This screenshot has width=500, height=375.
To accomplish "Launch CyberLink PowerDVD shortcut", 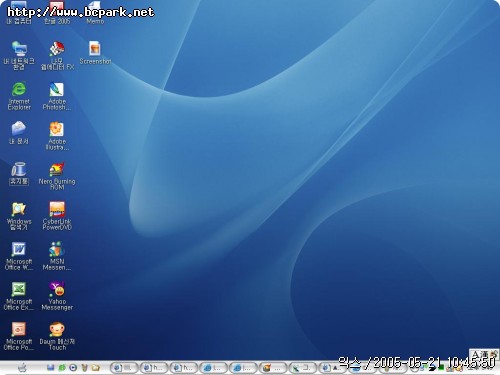I will pyautogui.click(x=57, y=216).
